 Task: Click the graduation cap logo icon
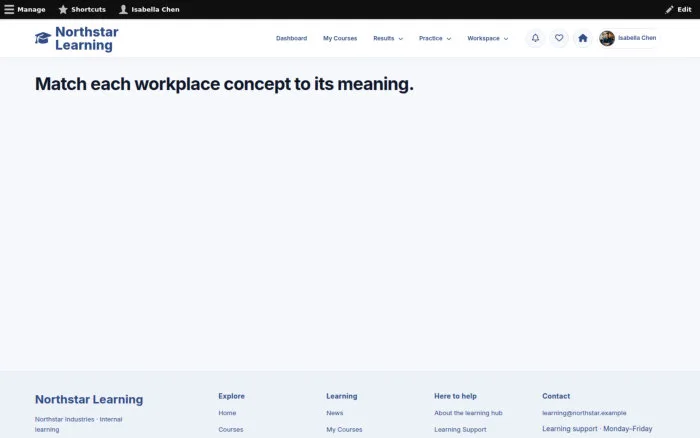(x=43, y=38)
